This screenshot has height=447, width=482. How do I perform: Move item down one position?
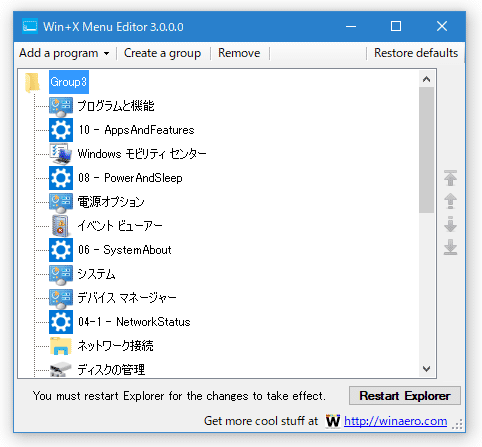point(450,224)
